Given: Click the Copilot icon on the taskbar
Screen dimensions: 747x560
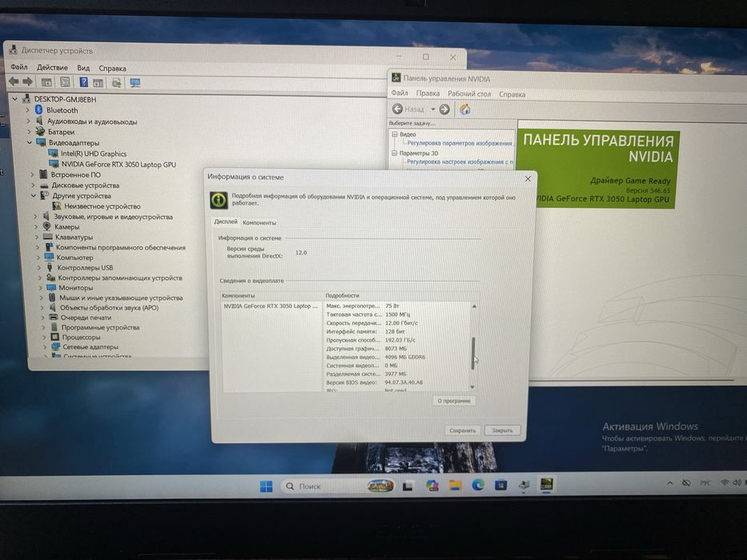Looking at the screenshot, I should pyautogui.click(x=432, y=486).
